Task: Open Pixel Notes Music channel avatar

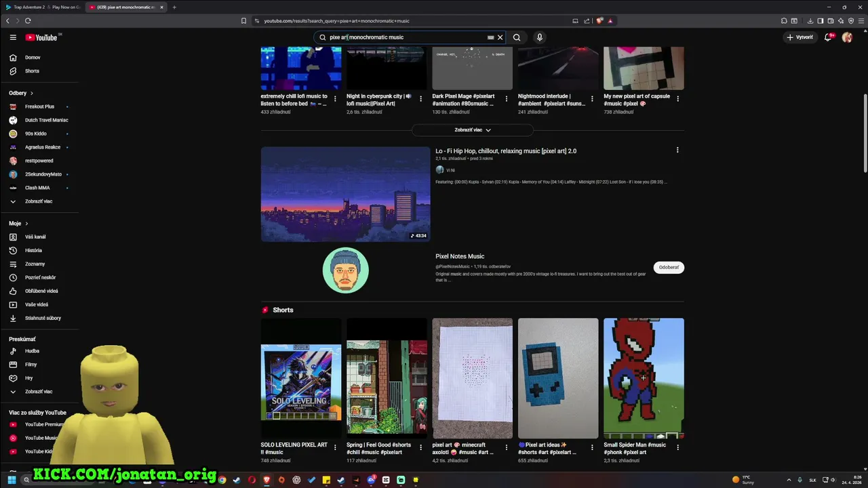Action: point(346,270)
